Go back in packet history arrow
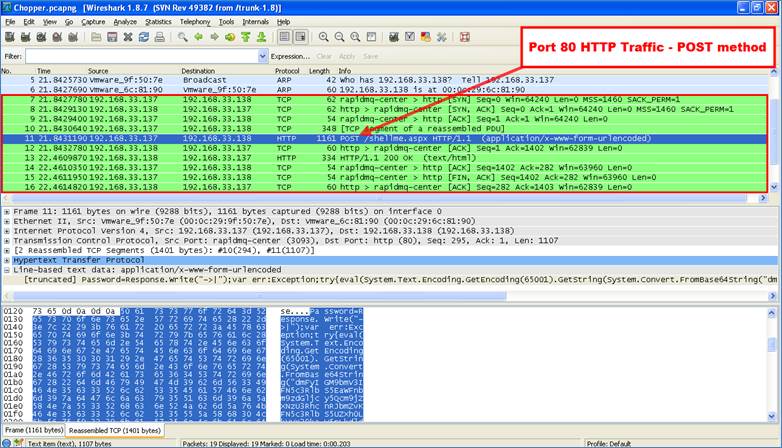The image size is (782, 448). 198,37
